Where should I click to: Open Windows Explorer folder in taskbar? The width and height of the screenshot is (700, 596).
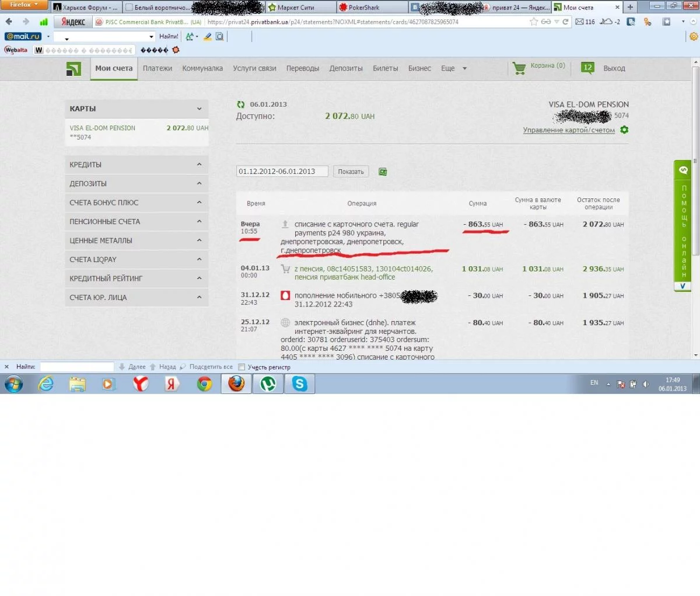point(77,384)
